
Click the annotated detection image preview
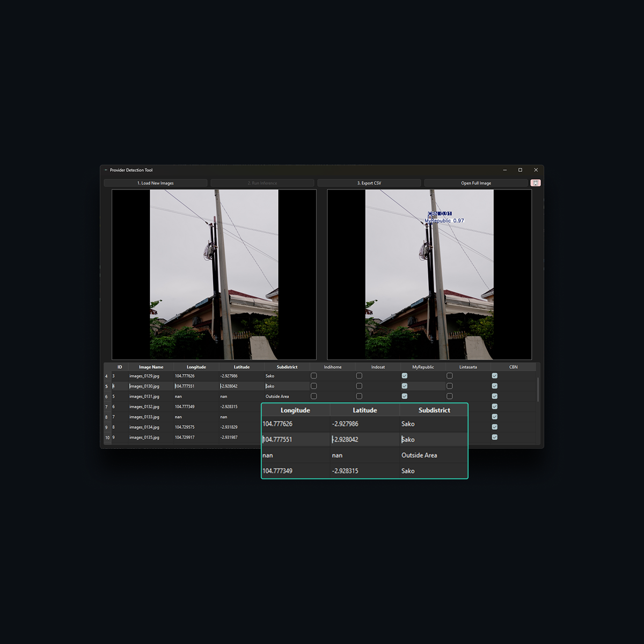coord(429,274)
